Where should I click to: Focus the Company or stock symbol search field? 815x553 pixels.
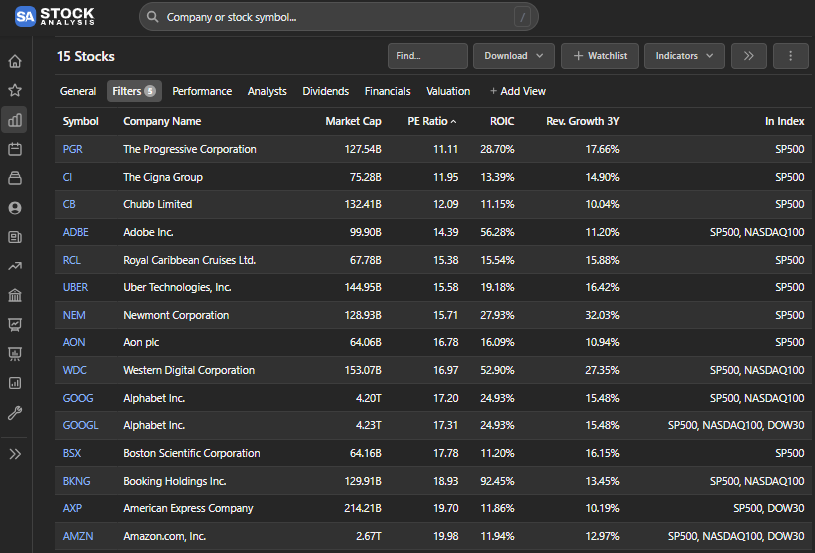[339, 17]
